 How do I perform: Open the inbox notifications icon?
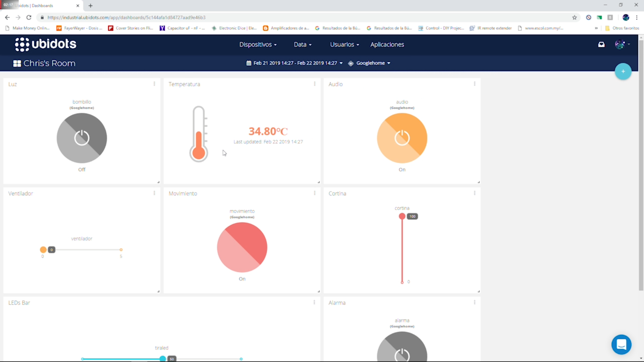pos(601,44)
